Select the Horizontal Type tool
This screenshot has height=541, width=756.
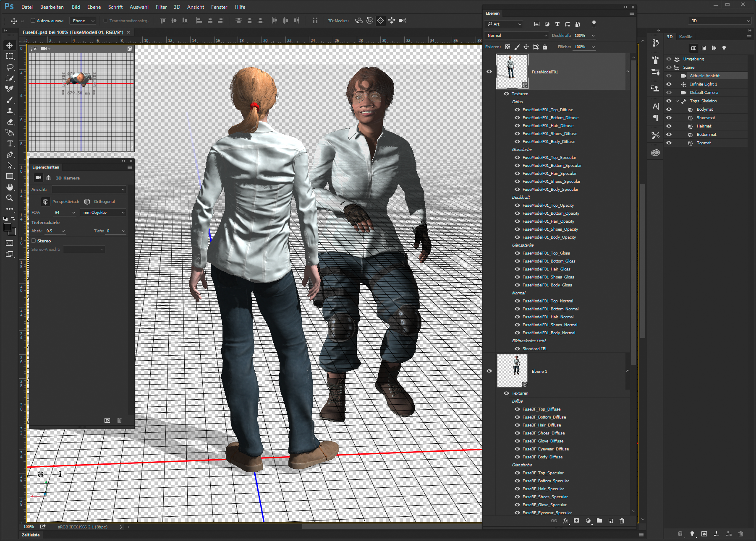tap(10, 143)
